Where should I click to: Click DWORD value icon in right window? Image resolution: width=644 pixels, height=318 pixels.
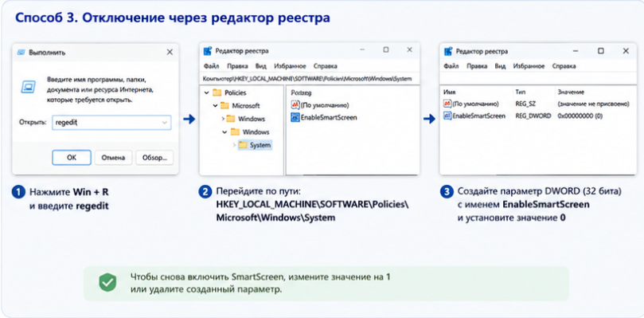tap(447, 116)
